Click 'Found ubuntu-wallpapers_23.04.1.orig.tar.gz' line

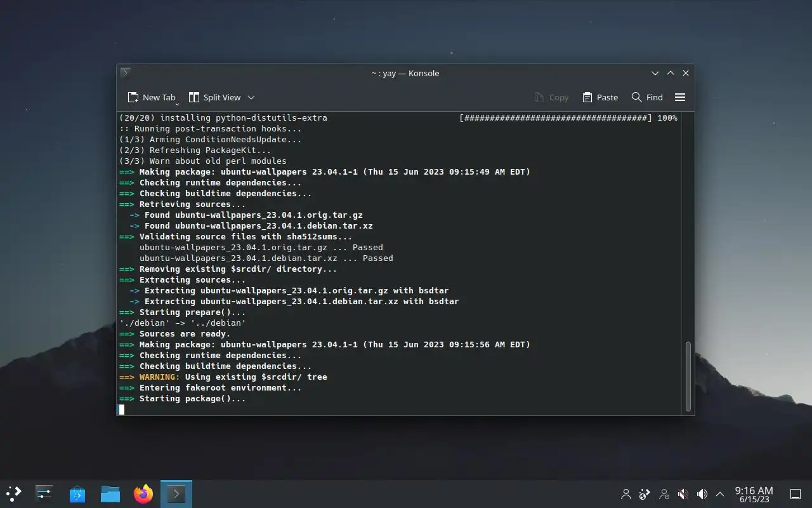[x=246, y=215]
